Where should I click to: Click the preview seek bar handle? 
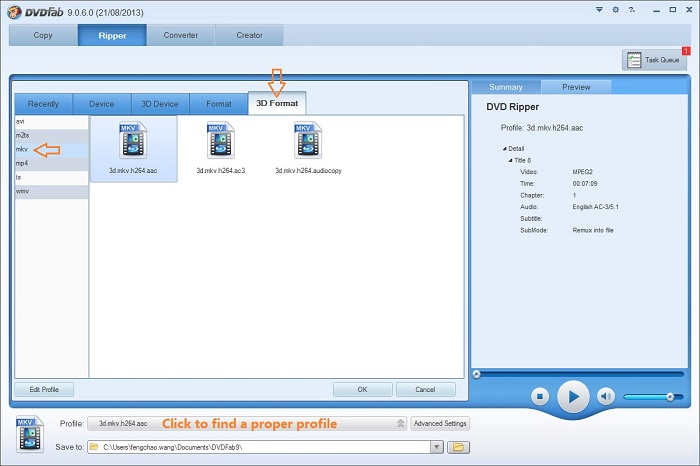coord(476,374)
